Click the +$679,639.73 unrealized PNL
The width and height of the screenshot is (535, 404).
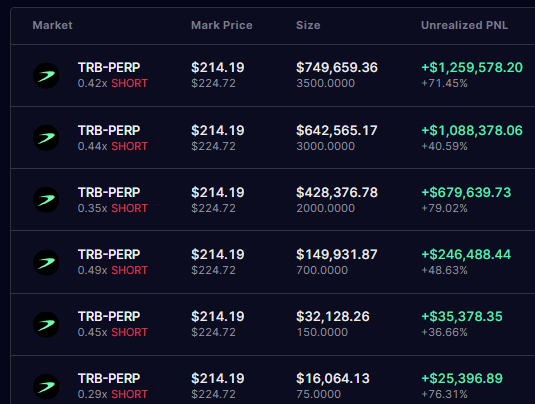pyautogui.click(x=466, y=192)
